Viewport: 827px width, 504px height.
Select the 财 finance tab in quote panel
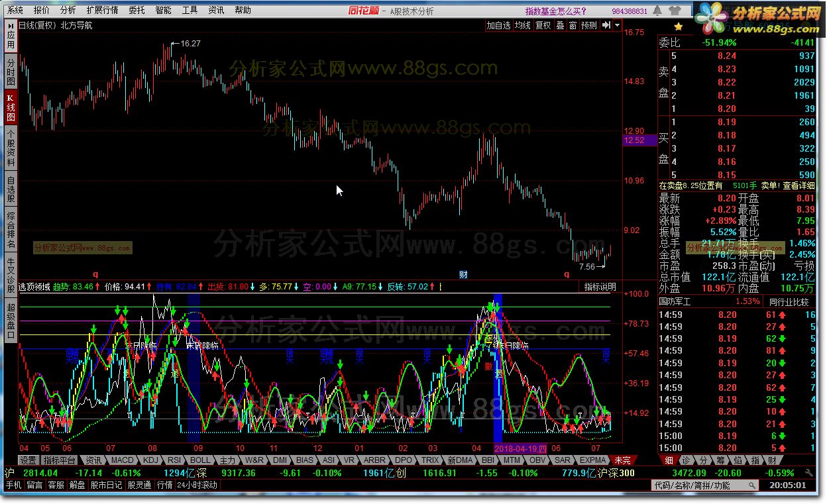click(x=771, y=460)
